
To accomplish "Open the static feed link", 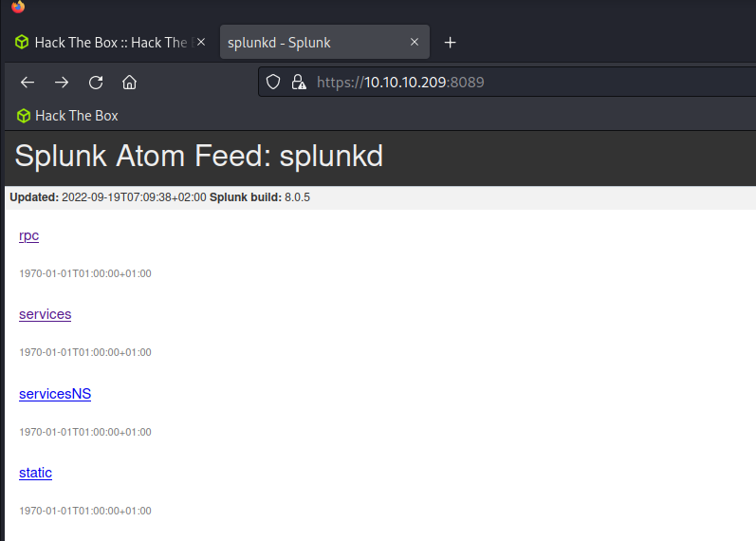I will tap(35, 473).
